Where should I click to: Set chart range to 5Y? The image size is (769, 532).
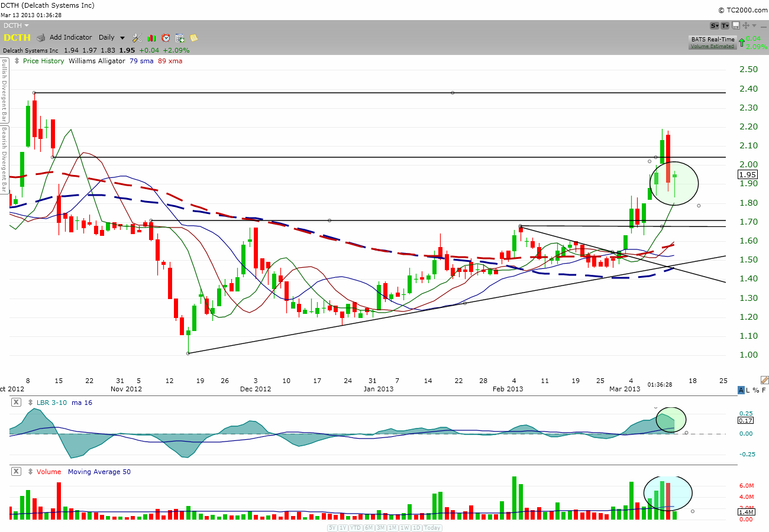[x=332, y=528]
